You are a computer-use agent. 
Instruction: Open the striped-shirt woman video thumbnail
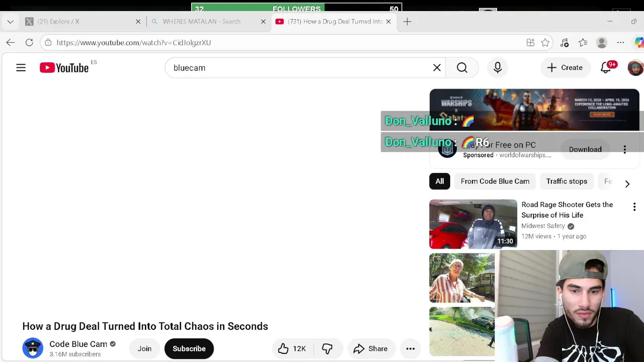point(462,278)
